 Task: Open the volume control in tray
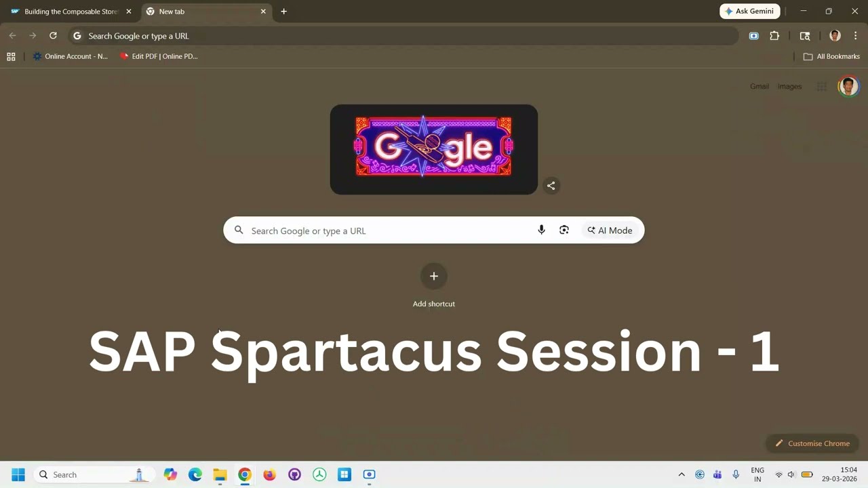click(791, 474)
